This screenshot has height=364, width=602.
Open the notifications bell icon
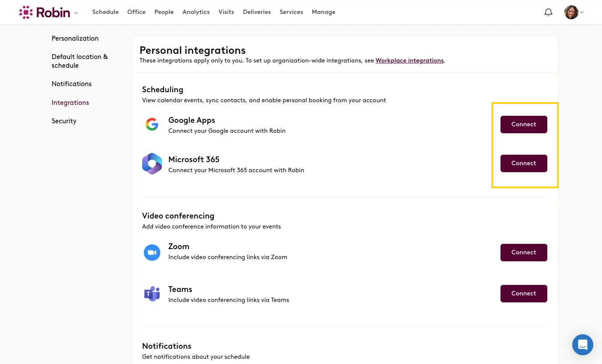coord(548,12)
